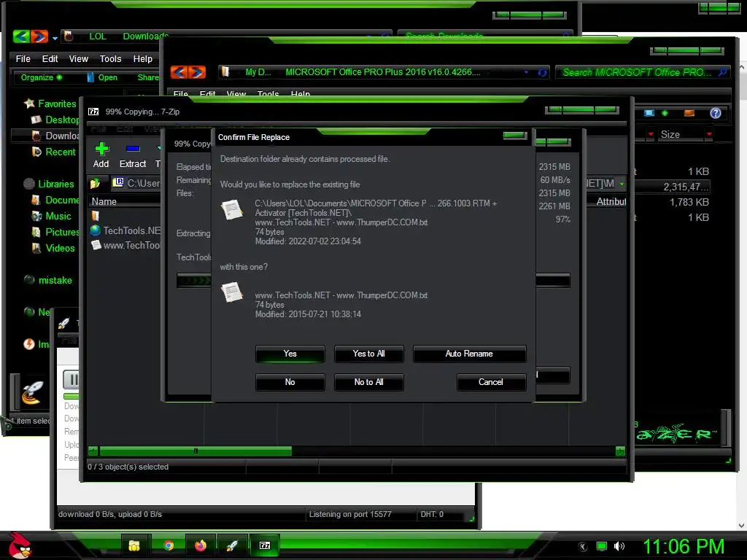
Task: Click the pause button in torrent window
Action: pyautogui.click(x=72, y=379)
